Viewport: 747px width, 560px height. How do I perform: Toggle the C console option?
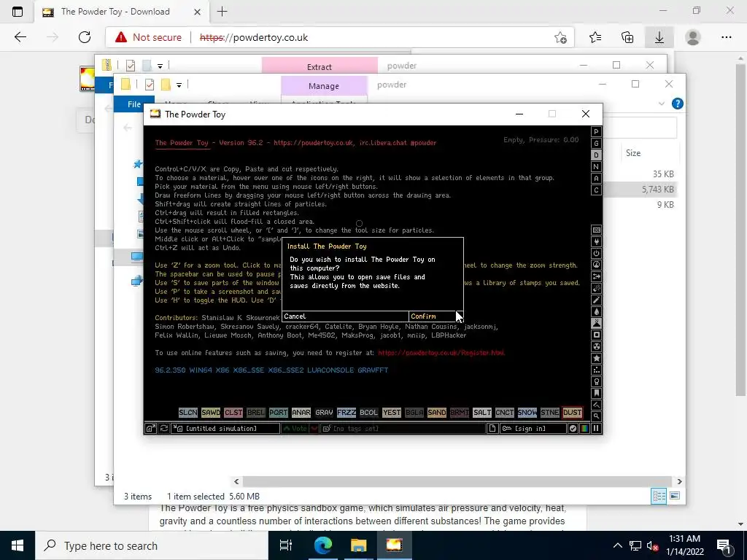pyautogui.click(x=596, y=190)
